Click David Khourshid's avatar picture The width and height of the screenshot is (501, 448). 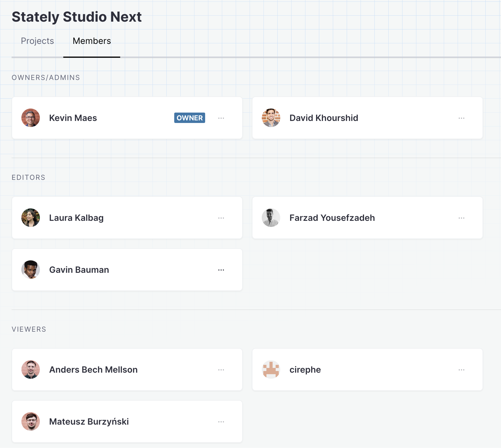(x=271, y=118)
